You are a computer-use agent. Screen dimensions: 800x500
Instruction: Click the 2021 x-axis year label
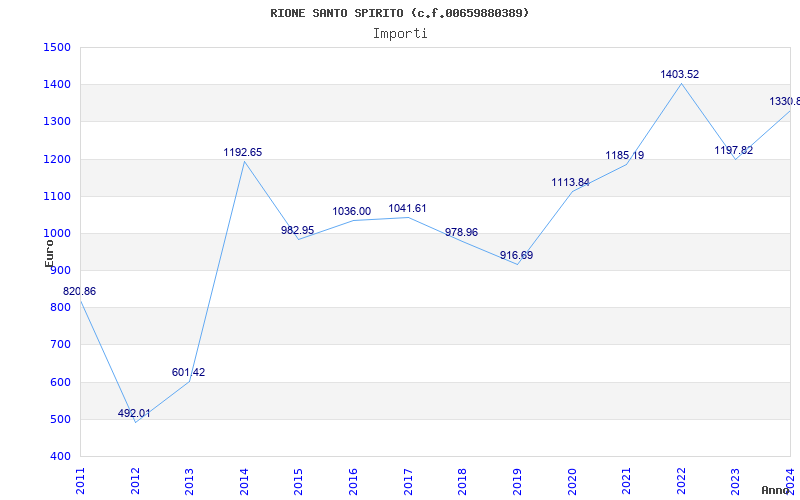tap(627, 481)
